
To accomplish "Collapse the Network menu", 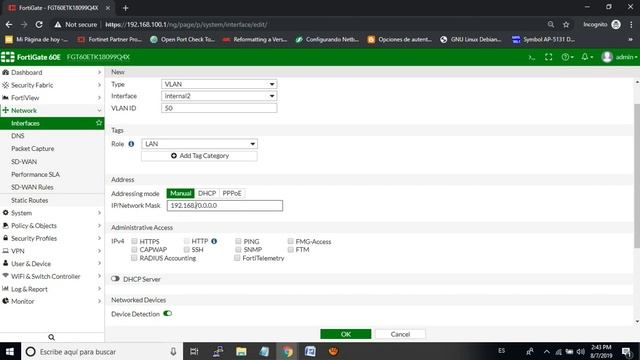I will (x=52, y=110).
